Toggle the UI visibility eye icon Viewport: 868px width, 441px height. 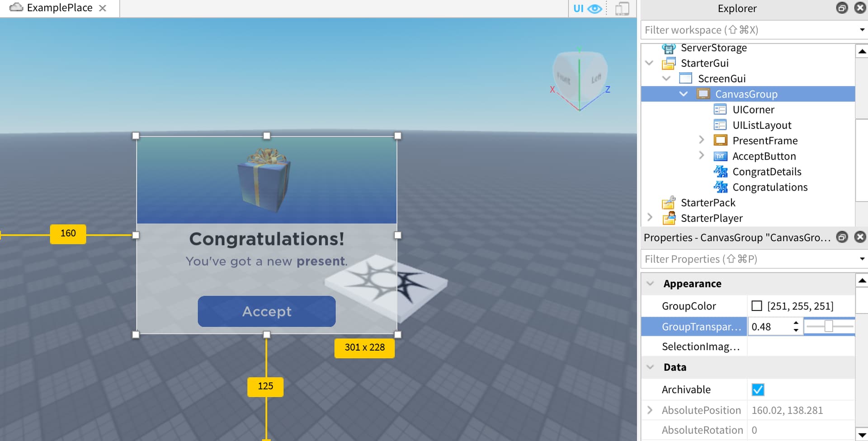pyautogui.click(x=594, y=8)
